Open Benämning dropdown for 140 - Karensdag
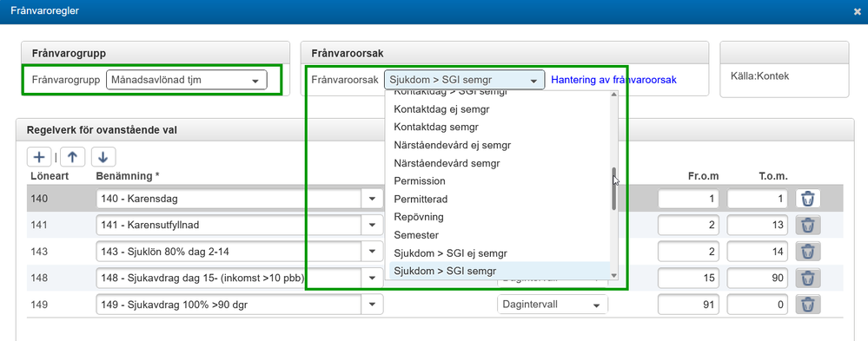This screenshot has width=868, height=341. click(372, 199)
